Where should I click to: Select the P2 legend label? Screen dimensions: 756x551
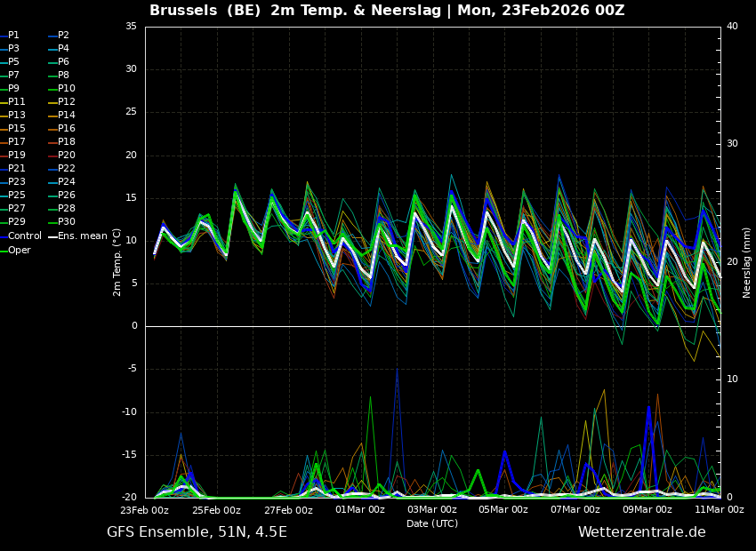pyautogui.click(x=63, y=36)
